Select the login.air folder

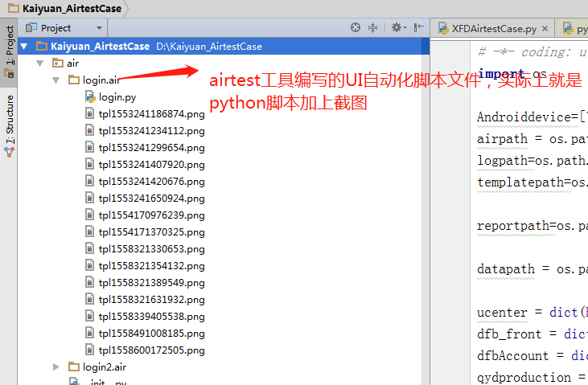(101, 80)
